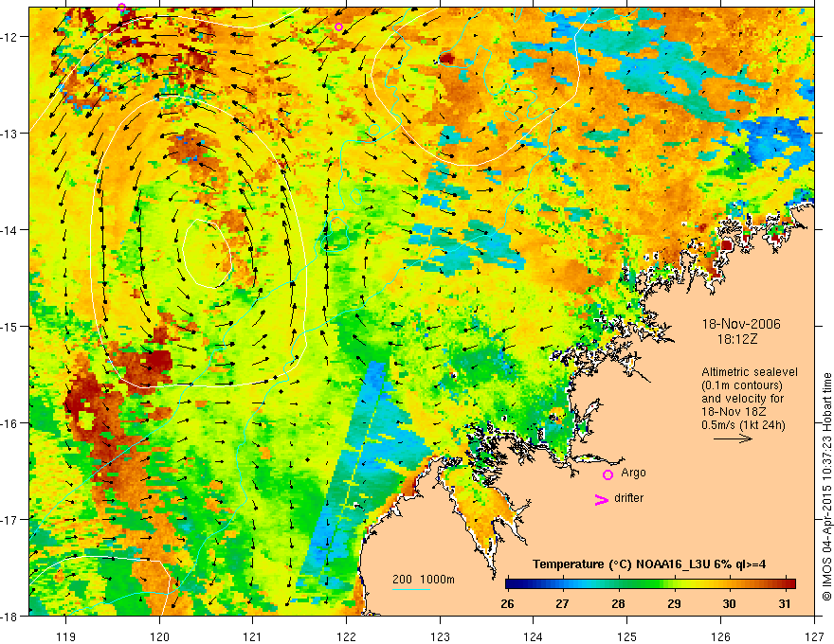Click the 30 value on temperature scale
The height and width of the screenshot is (644, 834).
729,603
